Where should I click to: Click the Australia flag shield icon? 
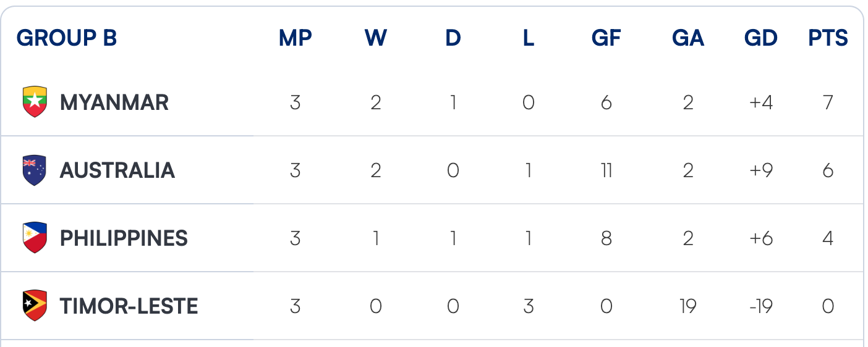35,170
